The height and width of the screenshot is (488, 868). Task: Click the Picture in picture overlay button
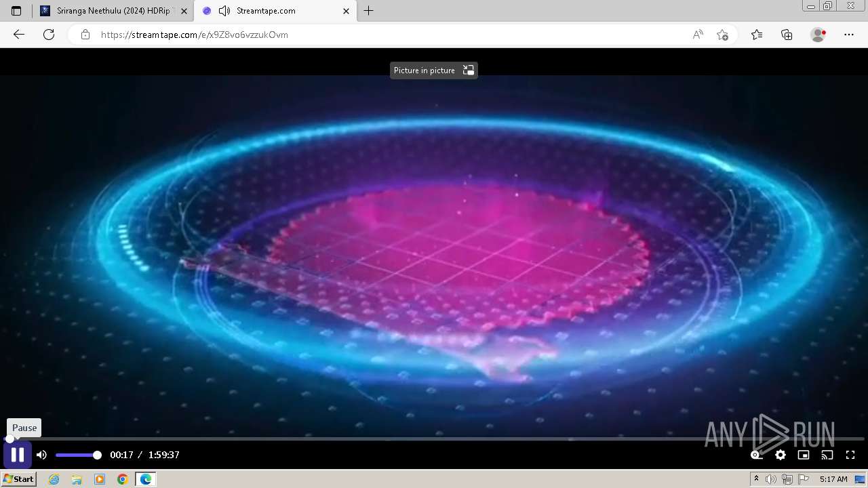(434, 70)
